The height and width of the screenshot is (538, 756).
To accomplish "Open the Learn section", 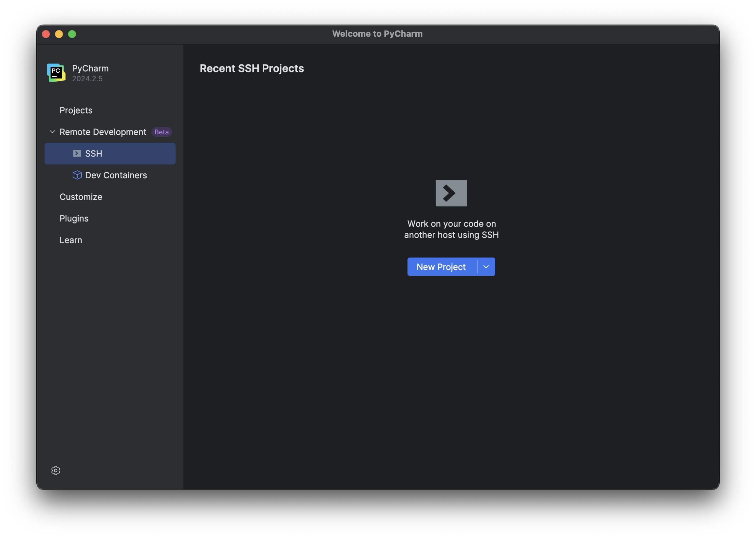I will point(71,240).
